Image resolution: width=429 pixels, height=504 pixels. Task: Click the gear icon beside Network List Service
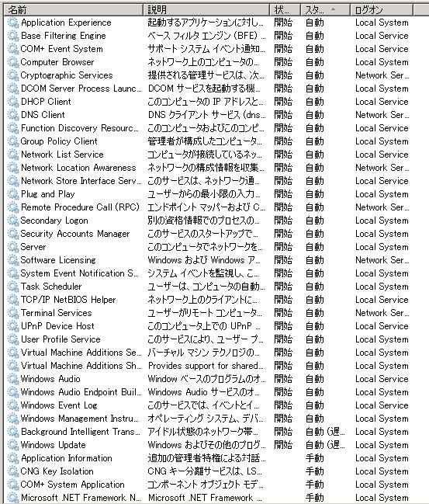point(13,155)
